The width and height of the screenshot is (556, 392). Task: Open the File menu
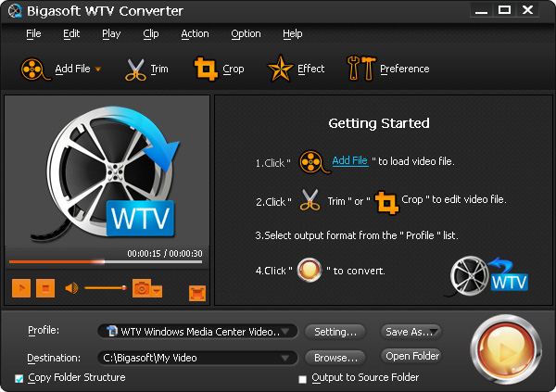(33, 33)
